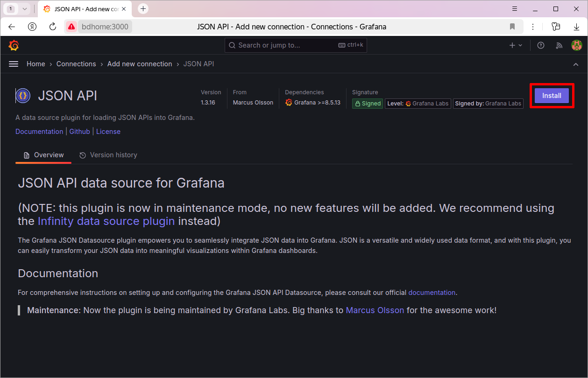Open the browser downloads icon
The width and height of the screenshot is (588, 378).
[x=577, y=27]
